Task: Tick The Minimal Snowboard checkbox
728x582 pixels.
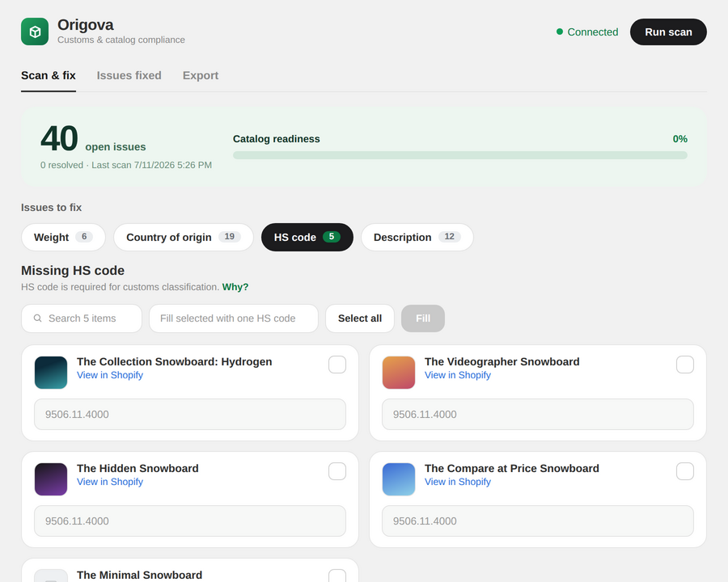Action: coord(337,576)
